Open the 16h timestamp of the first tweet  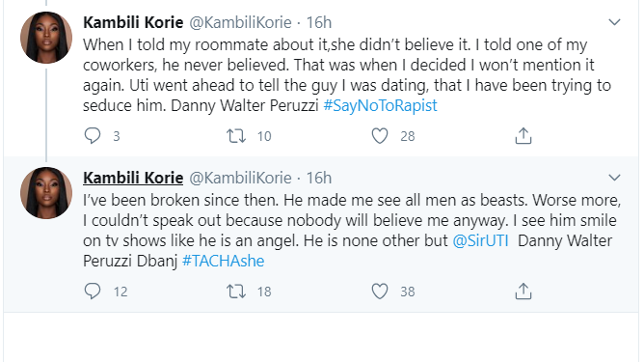click(x=319, y=22)
